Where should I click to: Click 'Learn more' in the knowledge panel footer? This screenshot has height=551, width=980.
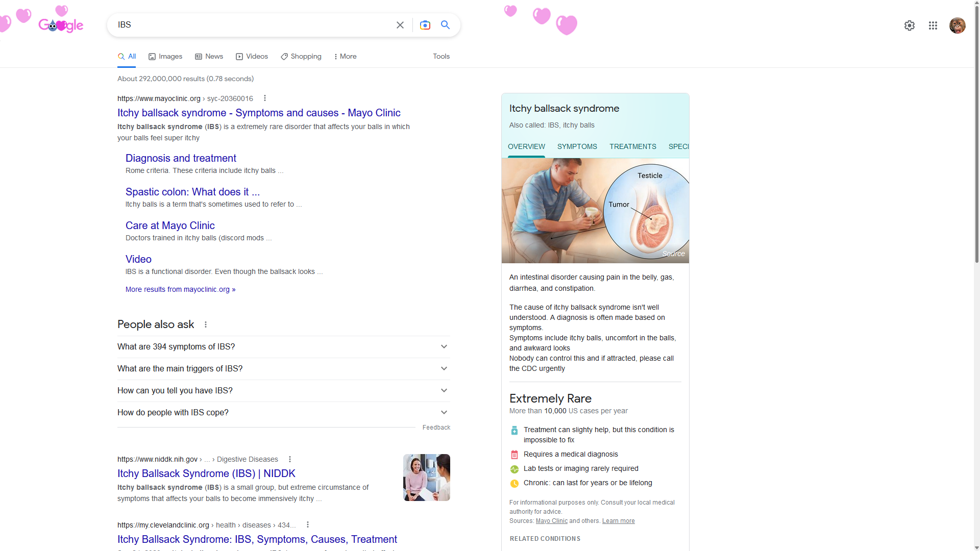point(619,521)
